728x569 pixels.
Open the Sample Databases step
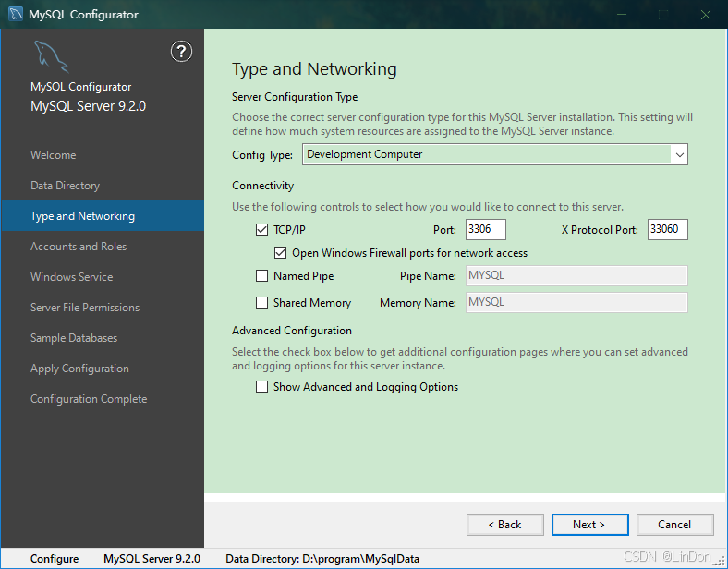point(74,338)
